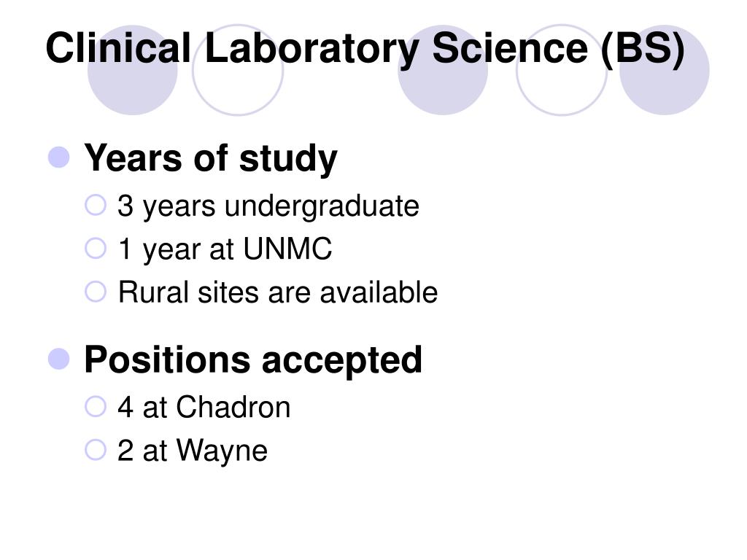Select the '4 at Chadron' text
This screenshot has width=747, height=560.
(204, 407)
